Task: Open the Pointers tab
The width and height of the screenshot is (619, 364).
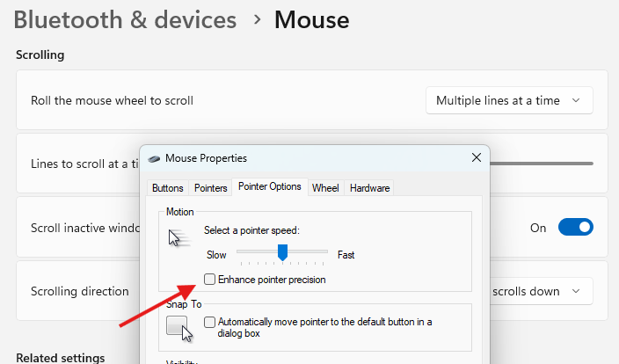Action: (x=211, y=188)
